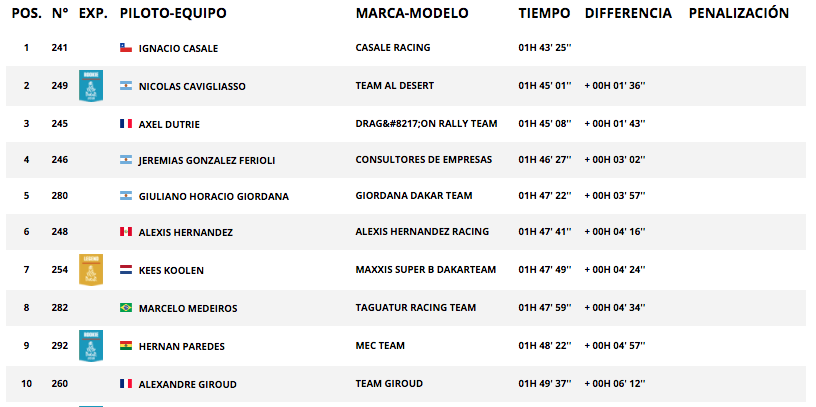Viewport: 816px width, 407px height.
Task: Click the Argentina flag beside Giuliano Horacio Giordana
Action: (125, 196)
